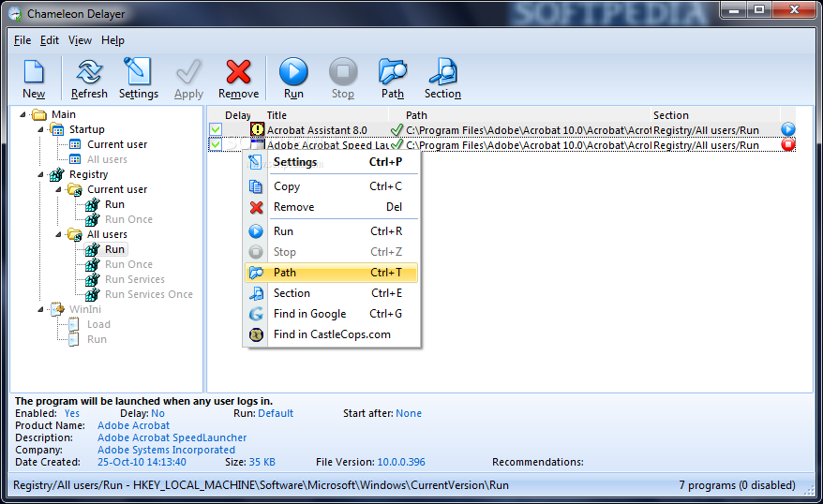Collapse the Registry tree node
Screen dimensions: 823x504
[x=40, y=174]
